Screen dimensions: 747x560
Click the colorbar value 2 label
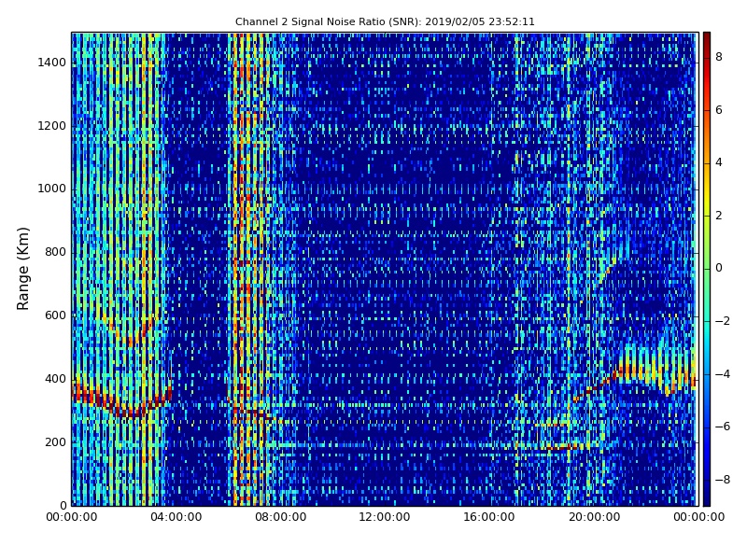tap(719, 216)
